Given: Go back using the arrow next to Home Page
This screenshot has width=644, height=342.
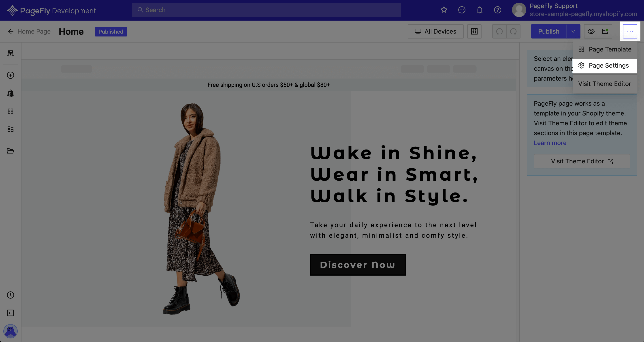Looking at the screenshot, I should click(11, 32).
